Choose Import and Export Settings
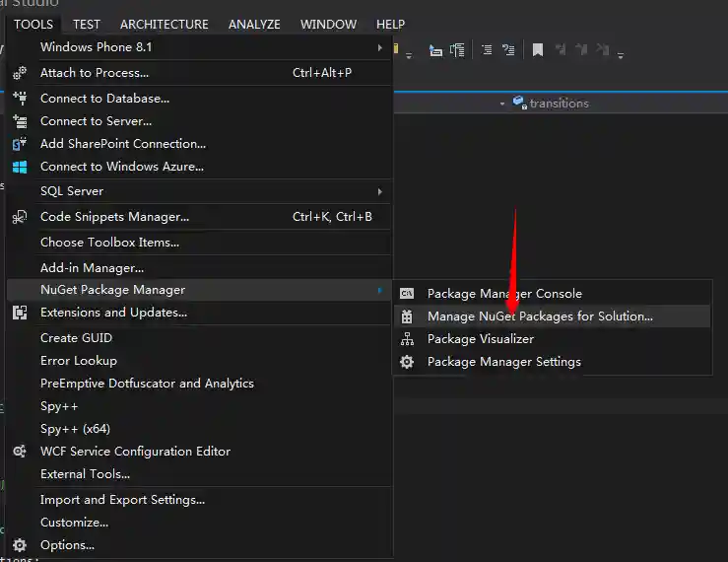Screen dimensions: 728x562 tap(122, 500)
